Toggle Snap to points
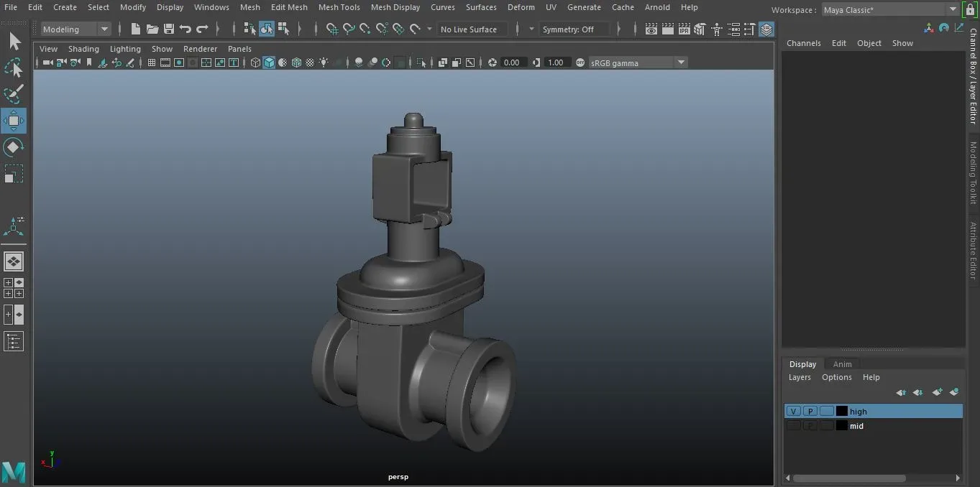Viewport: 980px width, 487px height. [x=365, y=29]
